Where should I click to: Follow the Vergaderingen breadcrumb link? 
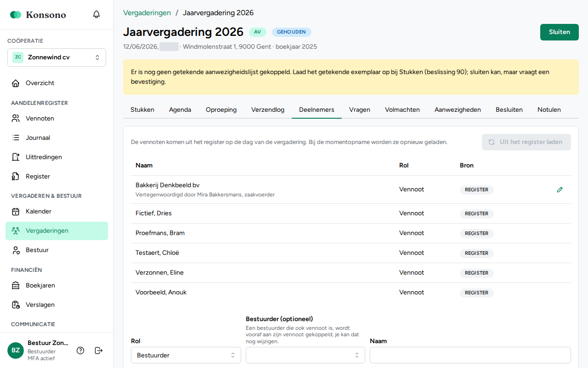point(147,13)
